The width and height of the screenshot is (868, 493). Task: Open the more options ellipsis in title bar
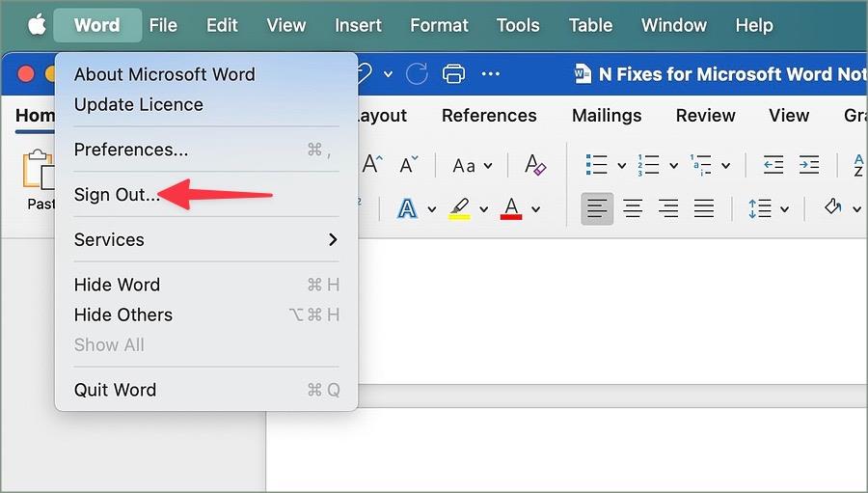pos(491,73)
